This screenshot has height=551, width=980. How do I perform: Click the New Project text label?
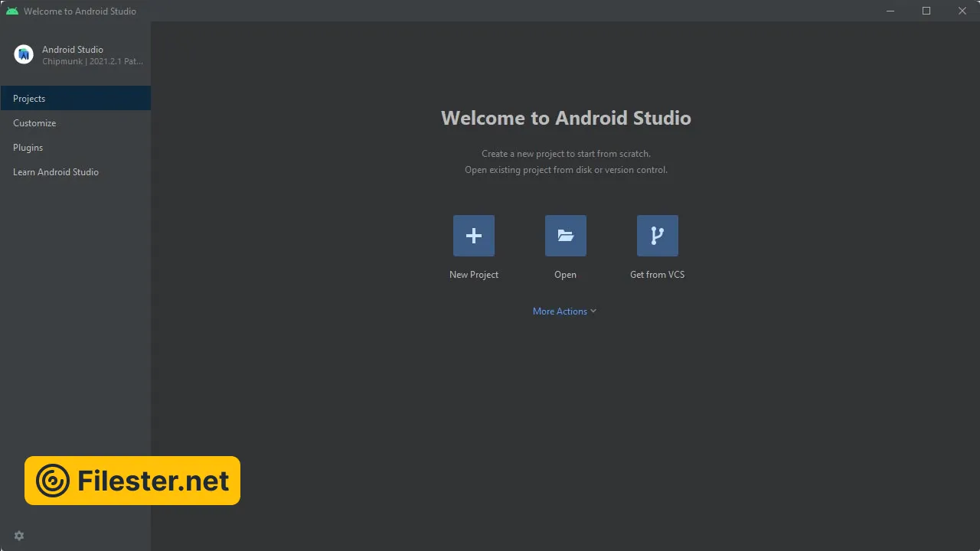click(x=474, y=275)
